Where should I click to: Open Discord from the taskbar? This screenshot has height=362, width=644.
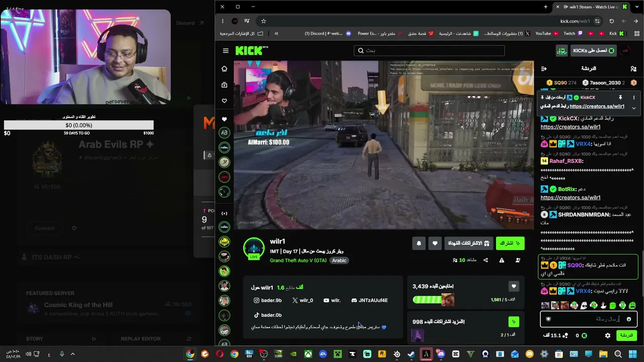click(441, 354)
